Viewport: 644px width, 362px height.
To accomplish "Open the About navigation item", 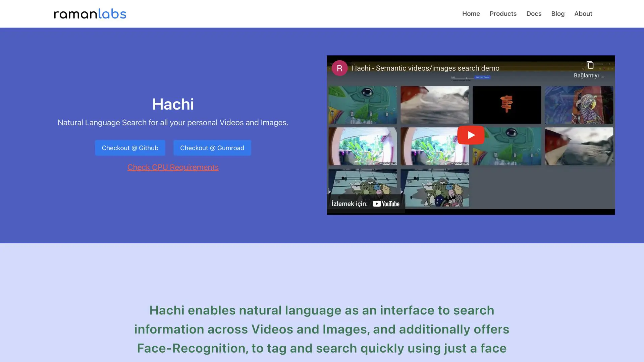I will coord(583,13).
